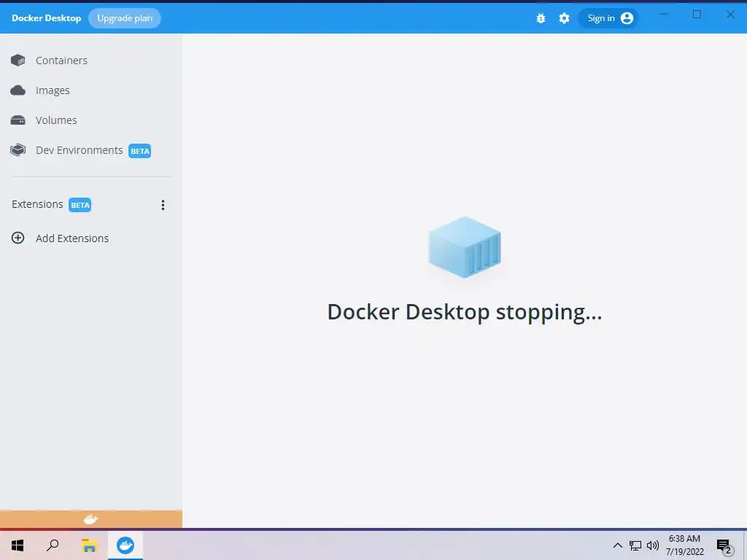Click the Sign in button
The image size is (747, 560).
(x=608, y=18)
